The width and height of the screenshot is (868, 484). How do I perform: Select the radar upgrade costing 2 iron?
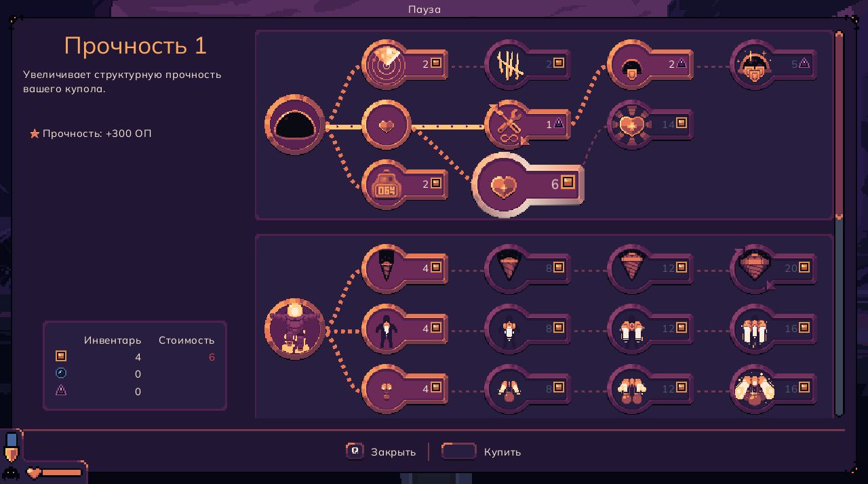coord(387,64)
